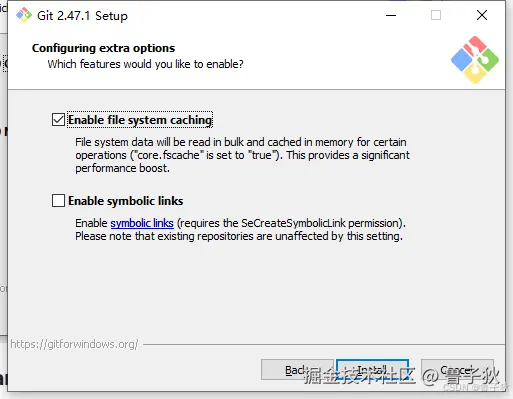Start installation with the Install button

coord(372,370)
